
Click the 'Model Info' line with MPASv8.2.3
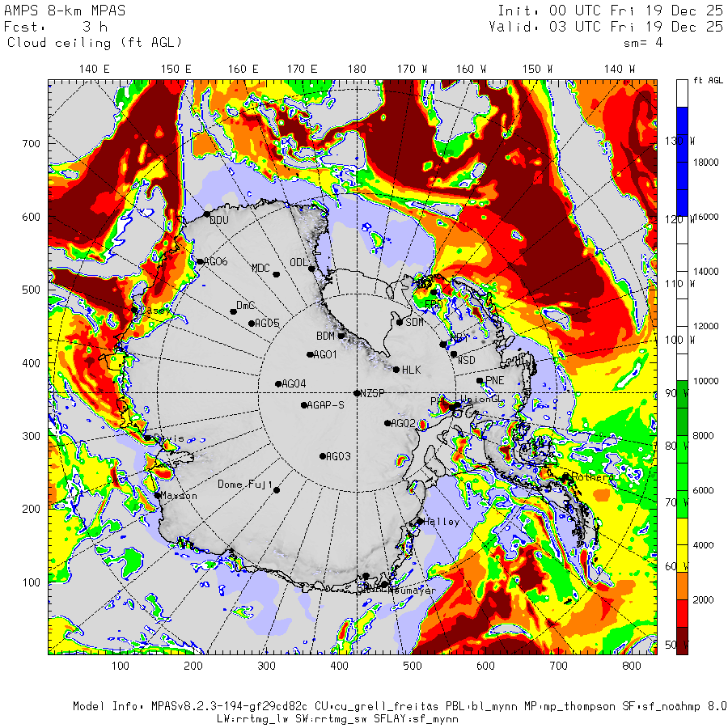pyautogui.click(x=400, y=706)
